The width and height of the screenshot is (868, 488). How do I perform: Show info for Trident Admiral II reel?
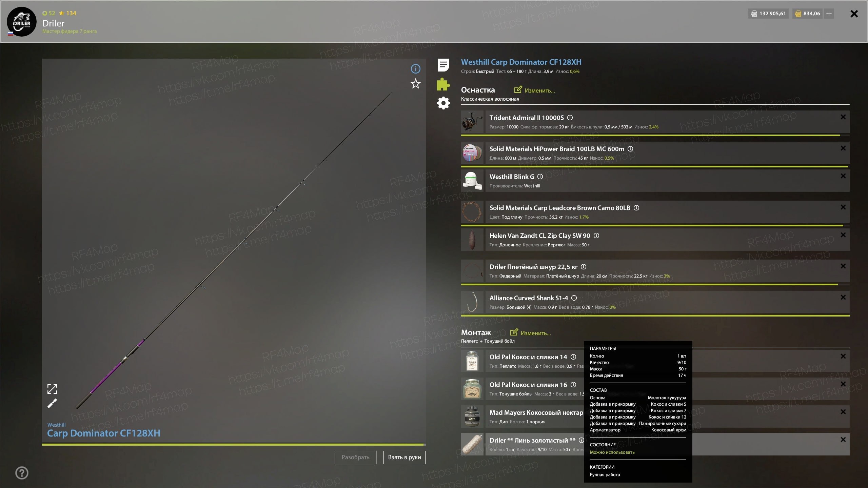pyautogui.click(x=570, y=118)
